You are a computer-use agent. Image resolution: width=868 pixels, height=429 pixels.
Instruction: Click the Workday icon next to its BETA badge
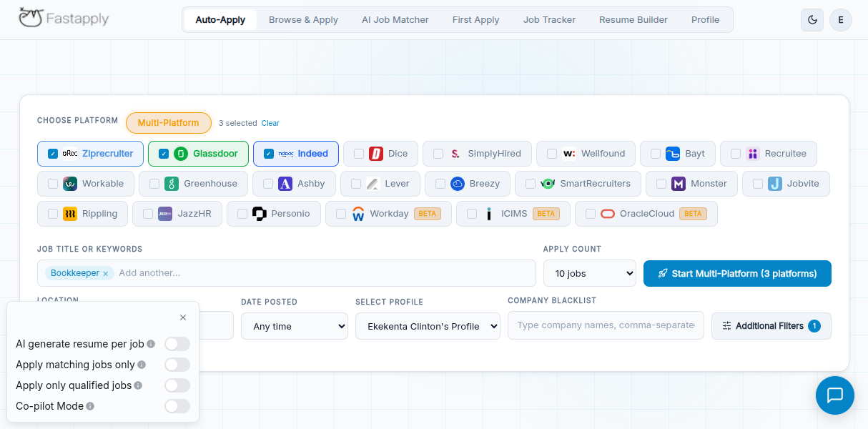point(357,213)
